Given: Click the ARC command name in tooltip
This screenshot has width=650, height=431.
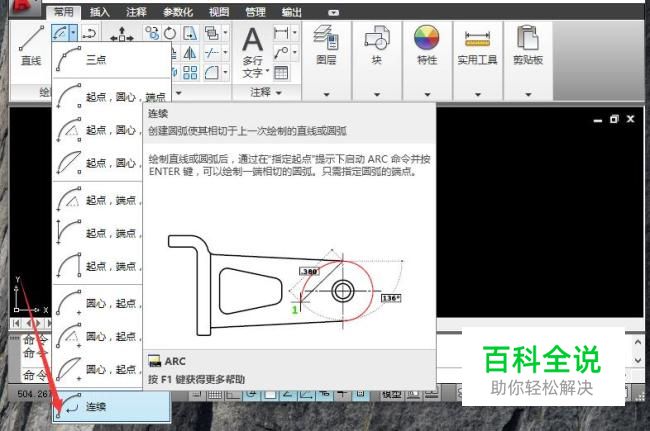Looking at the screenshot, I should click(175, 361).
